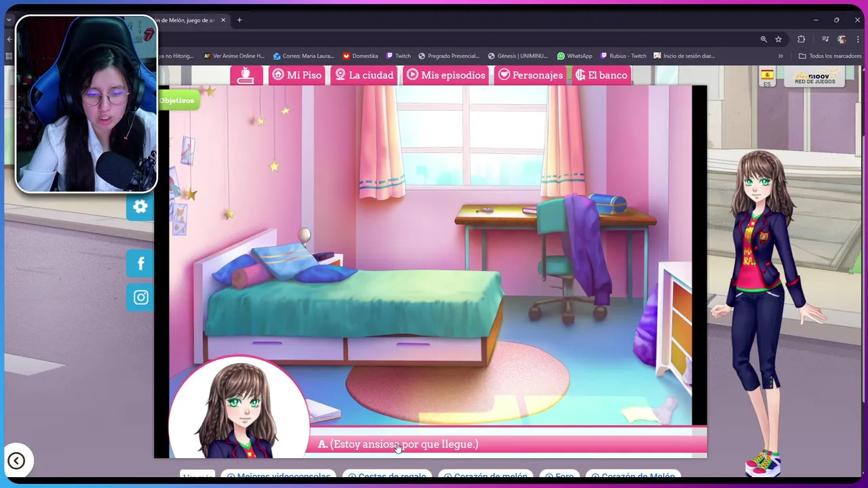Open the Domestika bookmark
The height and width of the screenshot is (488, 868).
[360, 56]
